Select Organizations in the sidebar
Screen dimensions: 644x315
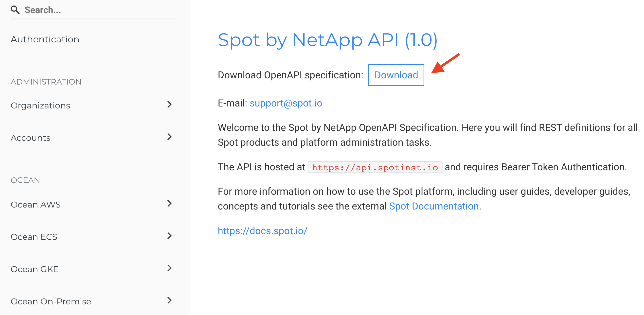[x=40, y=105]
